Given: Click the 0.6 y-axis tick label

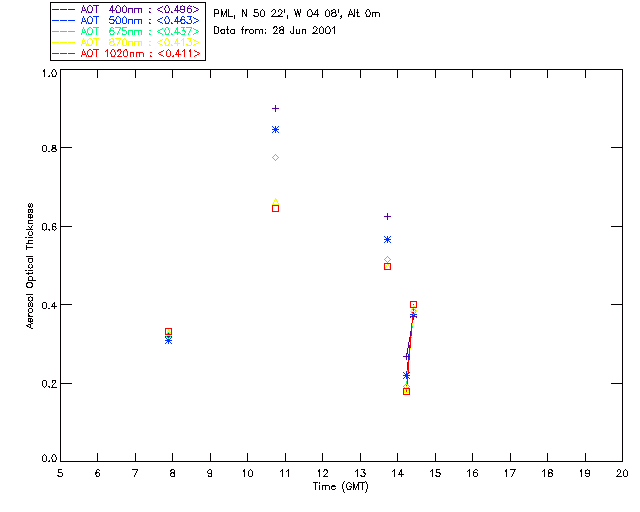Looking at the screenshot, I should (49, 227).
